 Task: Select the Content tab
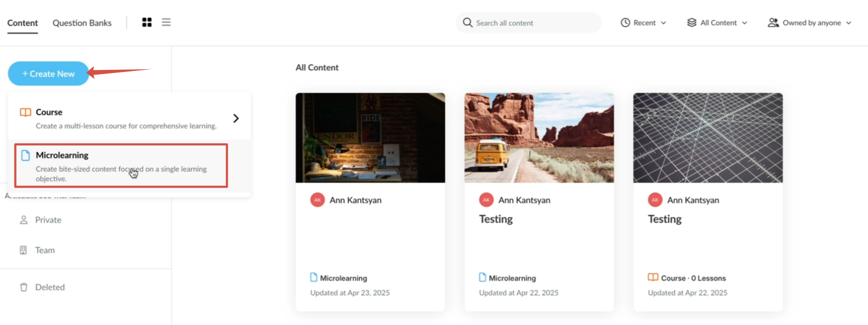(x=23, y=23)
